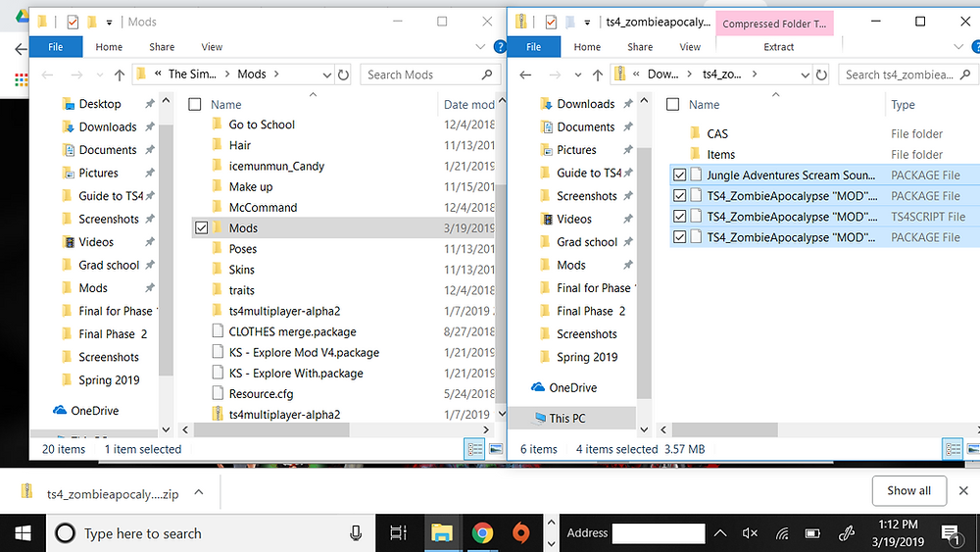Screen dimensions: 980x552
Task: Uncheck Jungle Adventures Scream Sound file checkbox
Action: 679,176
